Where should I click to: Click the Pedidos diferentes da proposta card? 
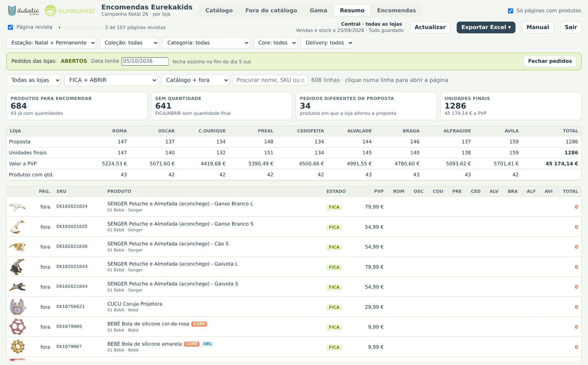point(366,106)
